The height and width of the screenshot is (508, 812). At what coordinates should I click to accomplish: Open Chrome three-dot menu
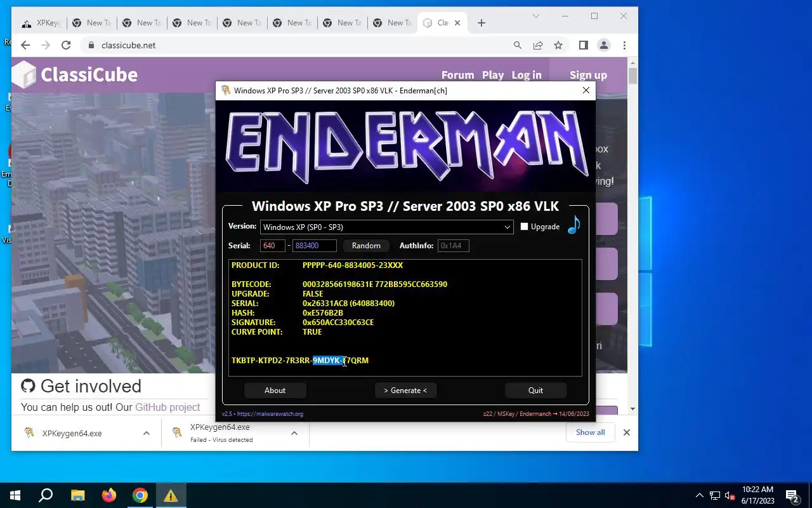(x=625, y=45)
